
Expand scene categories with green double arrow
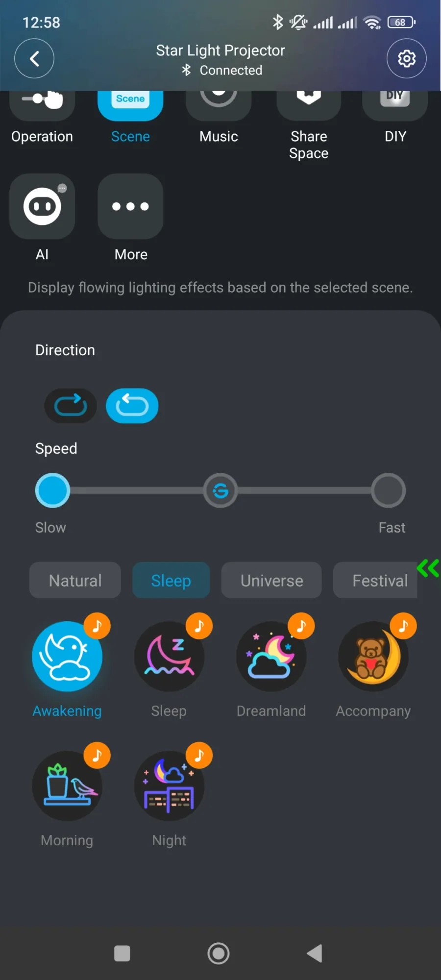tap(428, 568)
